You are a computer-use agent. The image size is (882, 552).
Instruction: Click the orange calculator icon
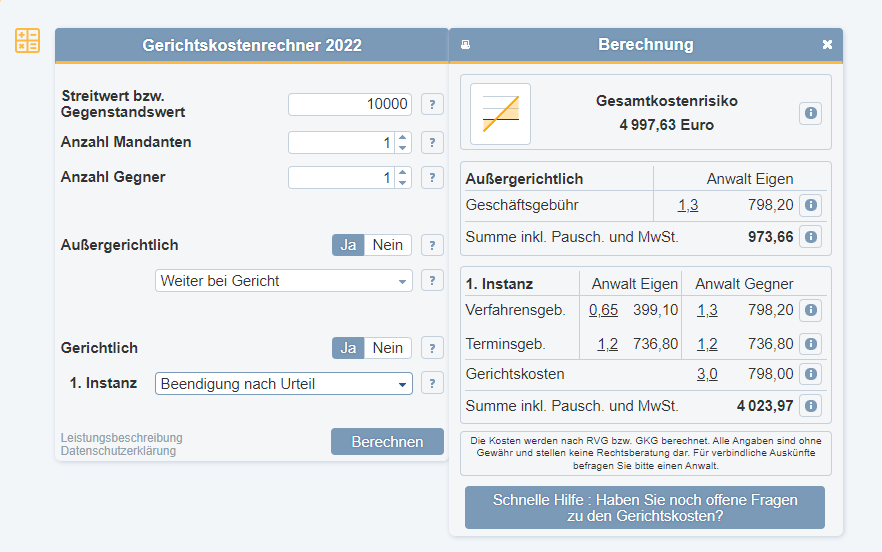click(27, 41)
